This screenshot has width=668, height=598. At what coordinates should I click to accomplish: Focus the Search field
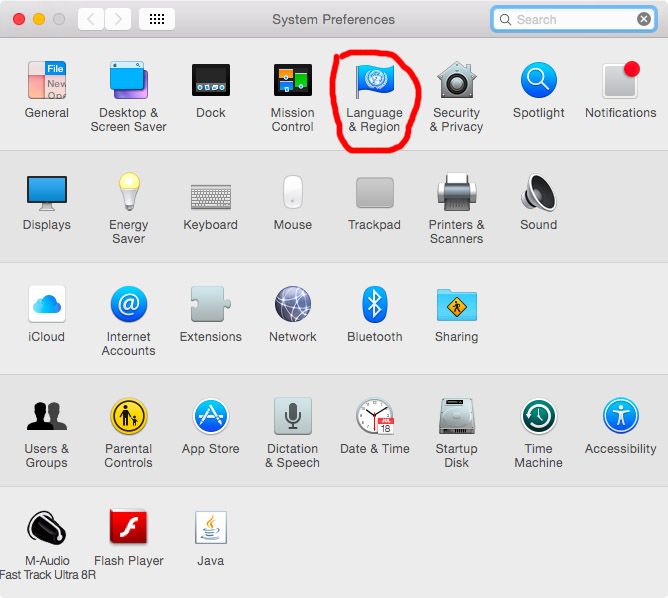point(573,19)
